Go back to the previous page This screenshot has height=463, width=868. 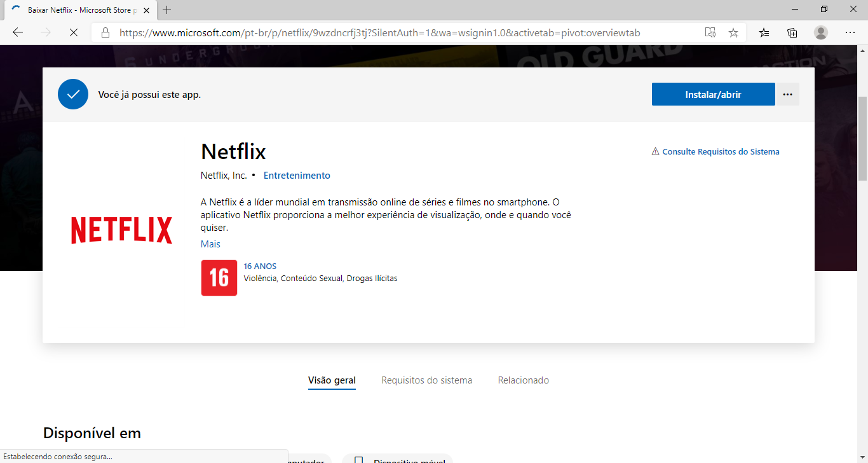(18, 32)
